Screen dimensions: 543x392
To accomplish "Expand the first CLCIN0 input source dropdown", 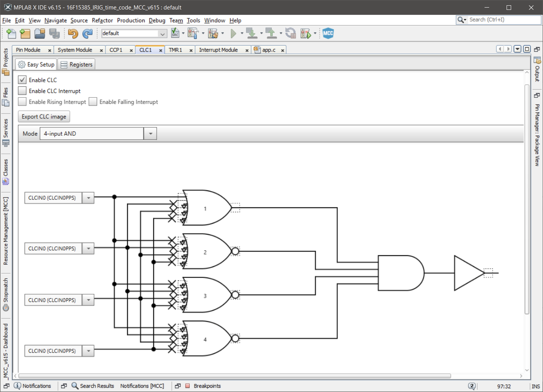I will [88, 198].
